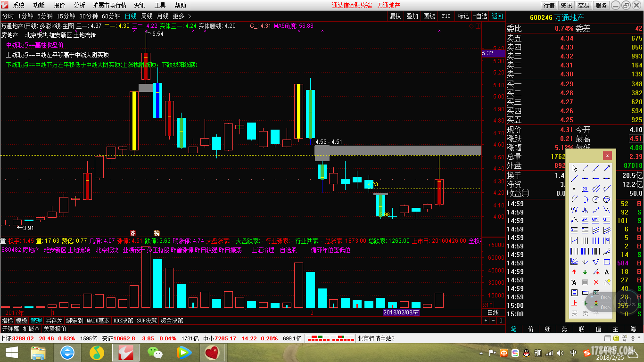Select the GA line tool in palette
This screenshot has width=644, height=362.
(596, 220)
